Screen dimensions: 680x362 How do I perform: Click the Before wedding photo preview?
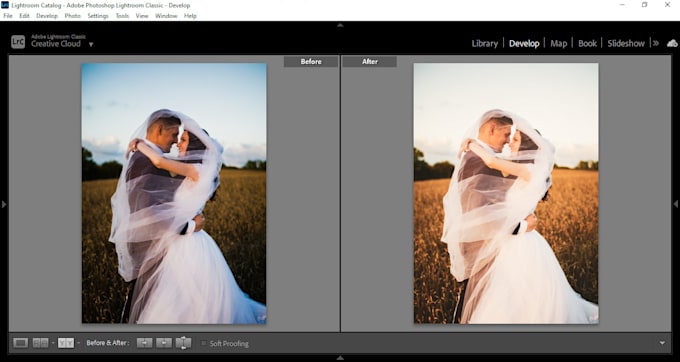point(174,193)
